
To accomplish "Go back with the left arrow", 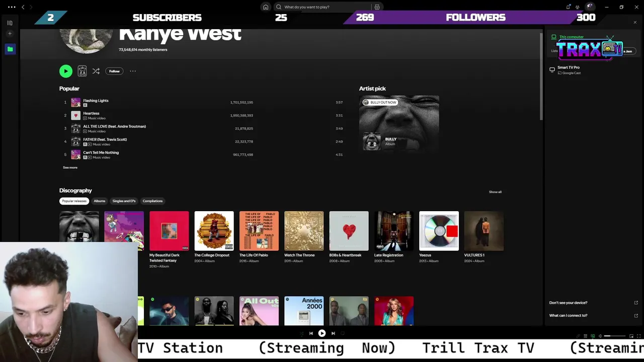I will click(23, 7).
